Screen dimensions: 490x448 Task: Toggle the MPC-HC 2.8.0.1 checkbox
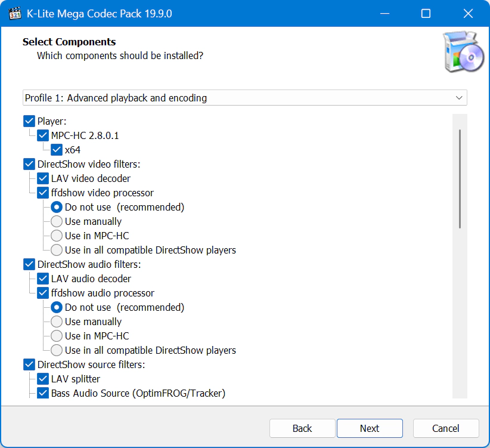(x=43, y=135)
